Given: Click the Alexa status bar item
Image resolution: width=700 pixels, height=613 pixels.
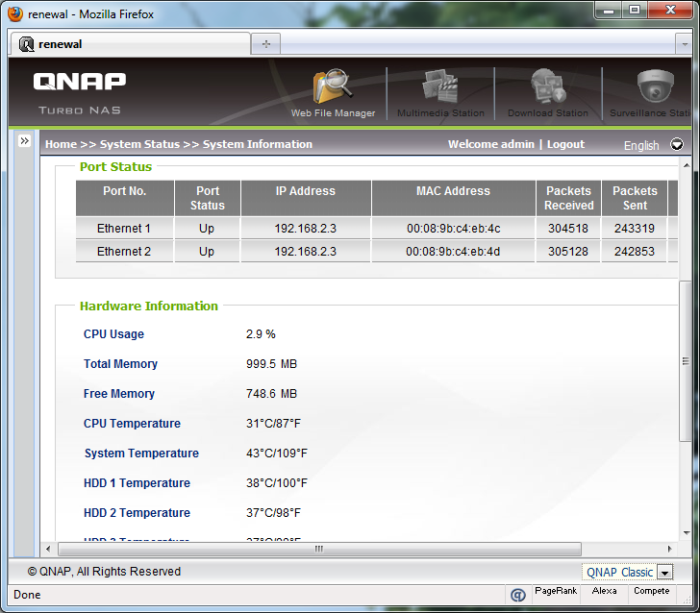Looking at the screenshot, I should (604, 592).
